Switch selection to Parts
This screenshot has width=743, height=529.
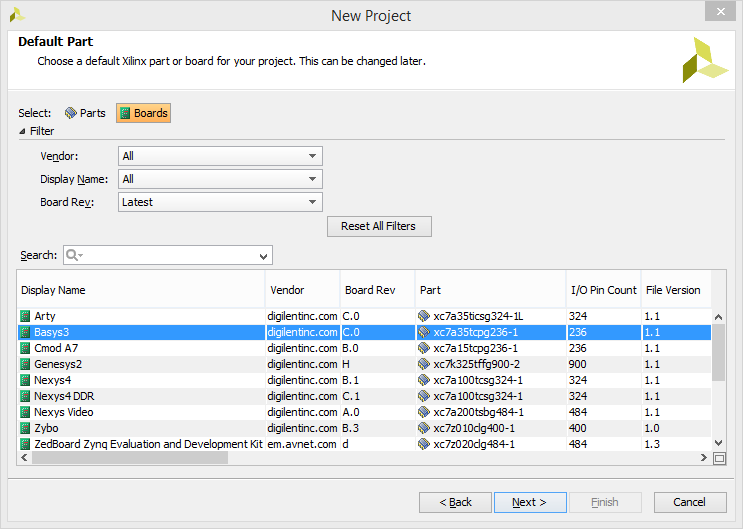click(x=85, y=113)
